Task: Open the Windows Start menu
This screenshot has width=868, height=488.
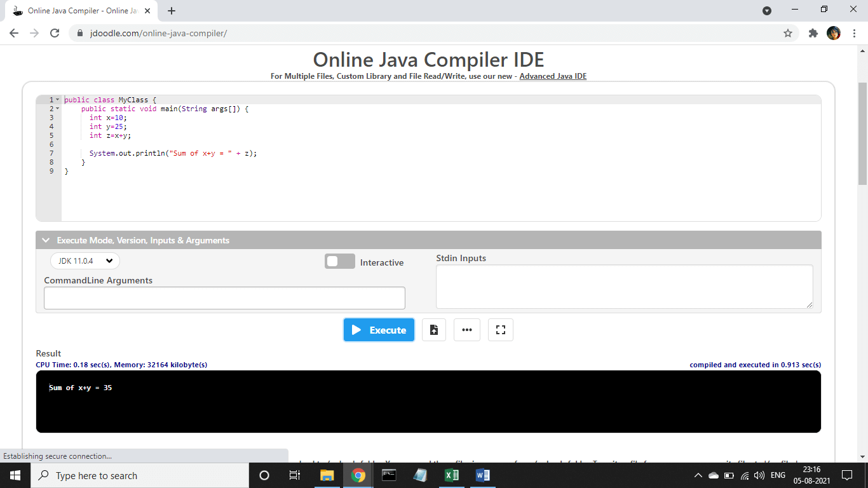Action: pyautogui.click(x=15, y=475)
